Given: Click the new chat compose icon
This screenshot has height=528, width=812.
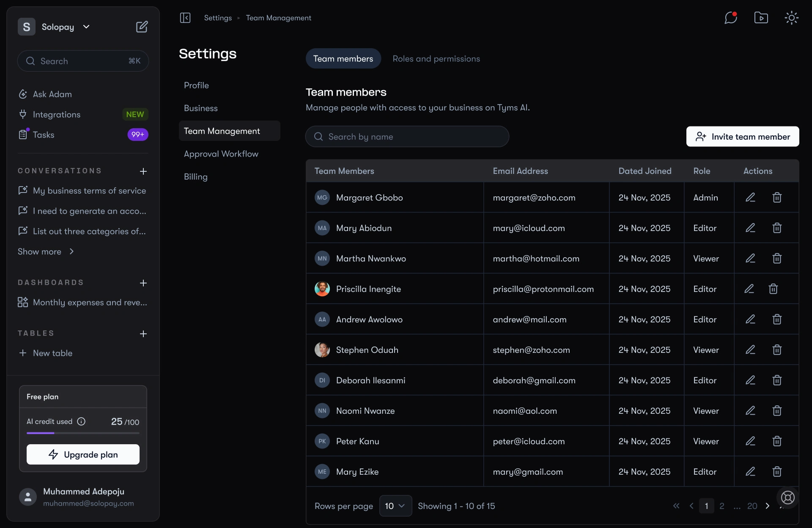Looking at the screenshot, I should click(142, 27).
